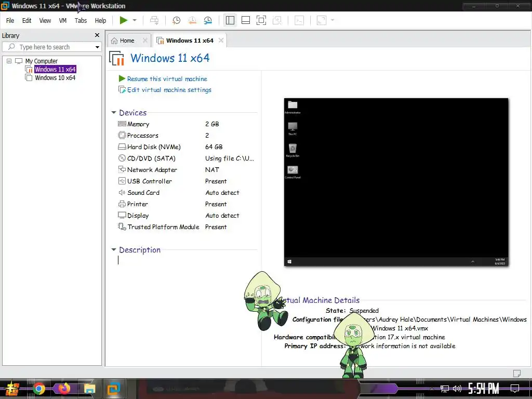Click the Windows 11 x64 heading VM icon
This screenshot has width=532, height=399.
pyautogui.click(x=116, y=58)
